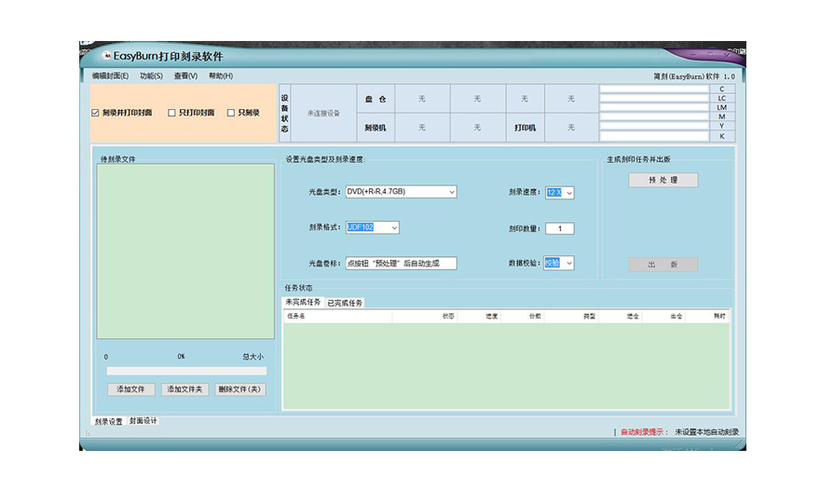This screenshot has height=504, width=820.
Task: Click the 预处理 button
Action: [x=663, y=180]
